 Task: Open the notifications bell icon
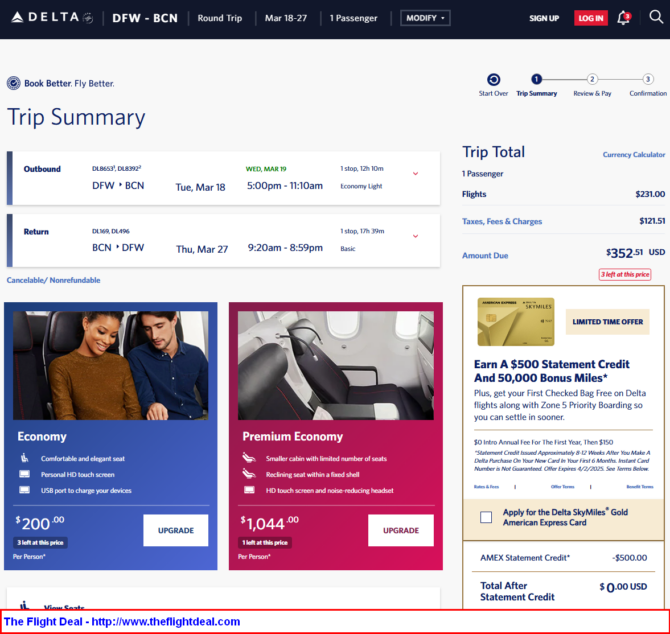pos(623,18)
